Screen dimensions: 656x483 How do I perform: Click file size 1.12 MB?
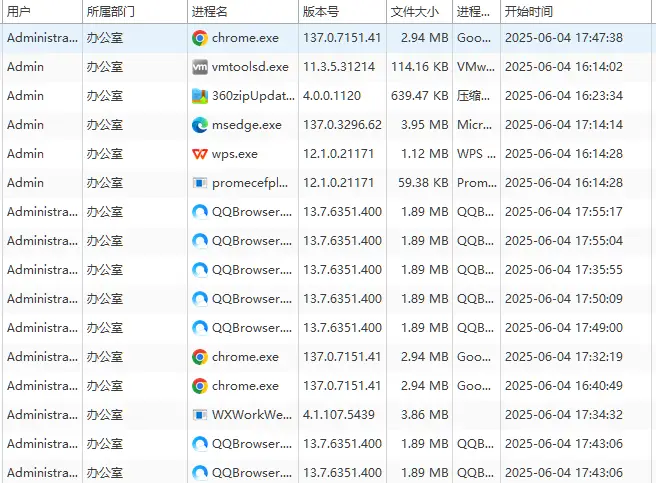pos(425,154)
